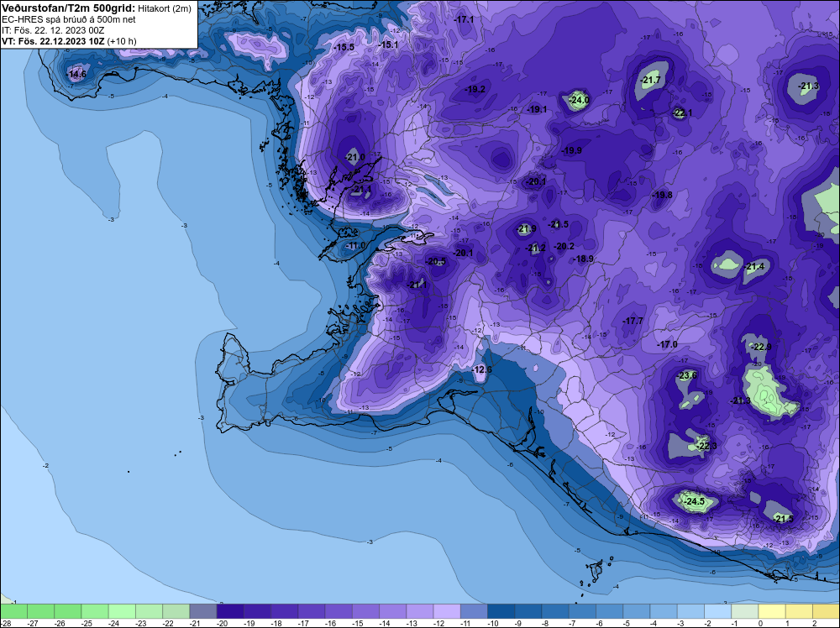Image resolution: width=840 pixels, height=628 pixels.
Task: Click the -20.5 temperature label
Action: [x=436, y=261]
